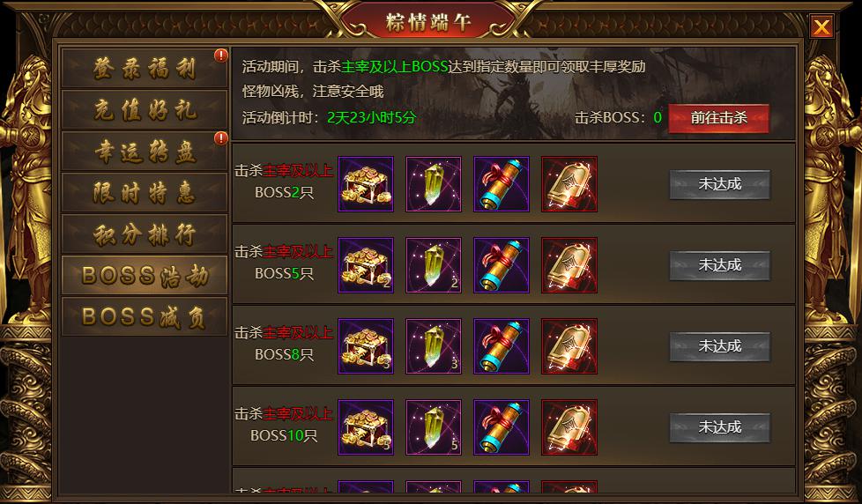
Task: Open the 登录福利 tab
Action: (x=145, y=68)
